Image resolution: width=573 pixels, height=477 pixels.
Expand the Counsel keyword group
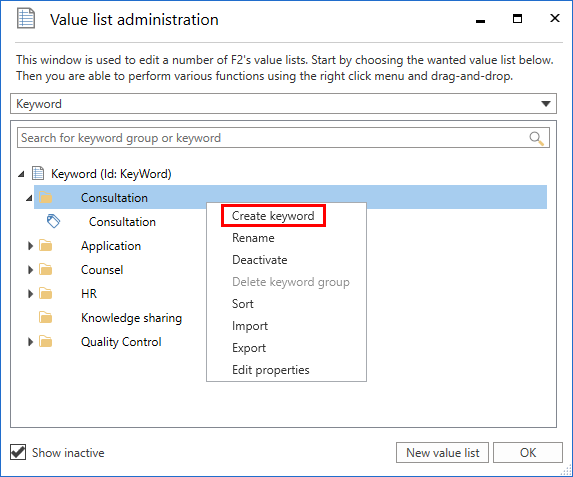coord(30,270)
